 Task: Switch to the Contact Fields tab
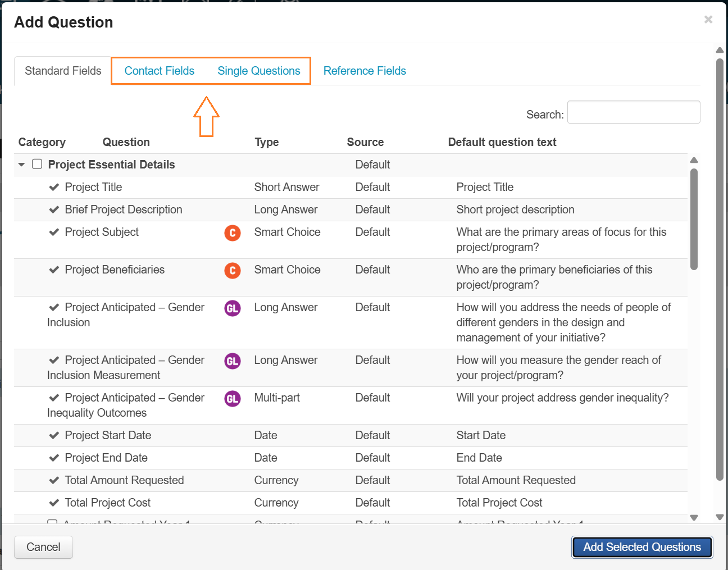coord(159,71)
